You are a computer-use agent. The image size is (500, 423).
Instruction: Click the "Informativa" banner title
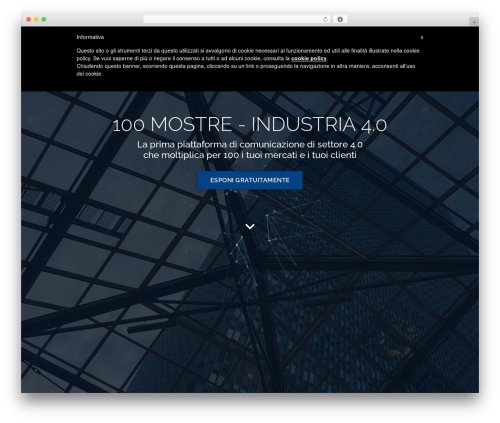pyautogui.click(x=90, y=37)
